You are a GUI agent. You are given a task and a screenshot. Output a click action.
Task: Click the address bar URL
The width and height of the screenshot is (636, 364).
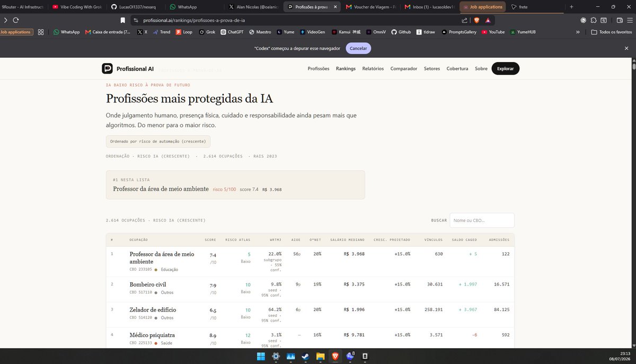(x=193, y=20)
